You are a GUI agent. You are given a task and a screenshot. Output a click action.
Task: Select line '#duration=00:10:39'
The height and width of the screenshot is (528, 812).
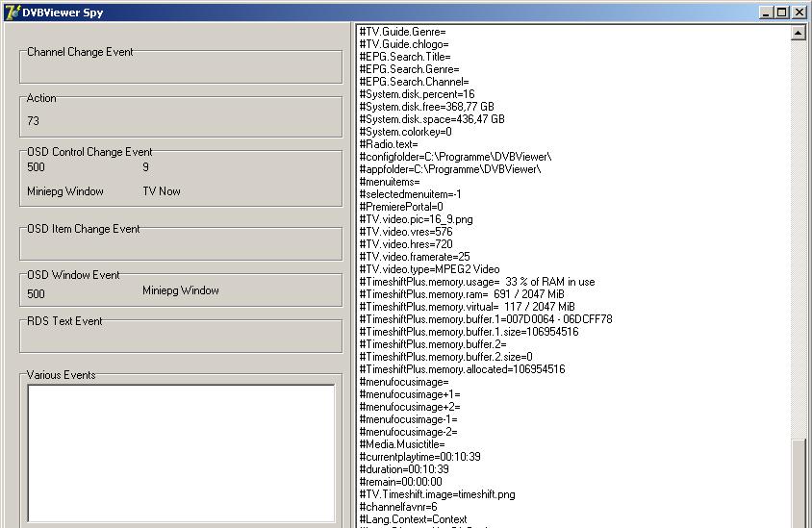coord(404,469)
